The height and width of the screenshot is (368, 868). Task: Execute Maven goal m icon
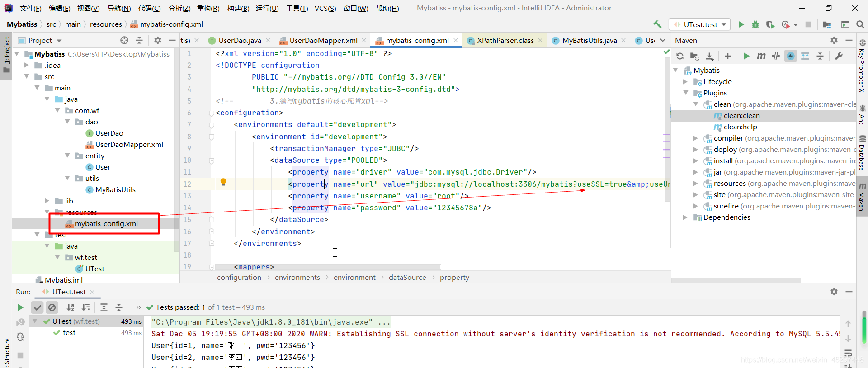(761, 56)
